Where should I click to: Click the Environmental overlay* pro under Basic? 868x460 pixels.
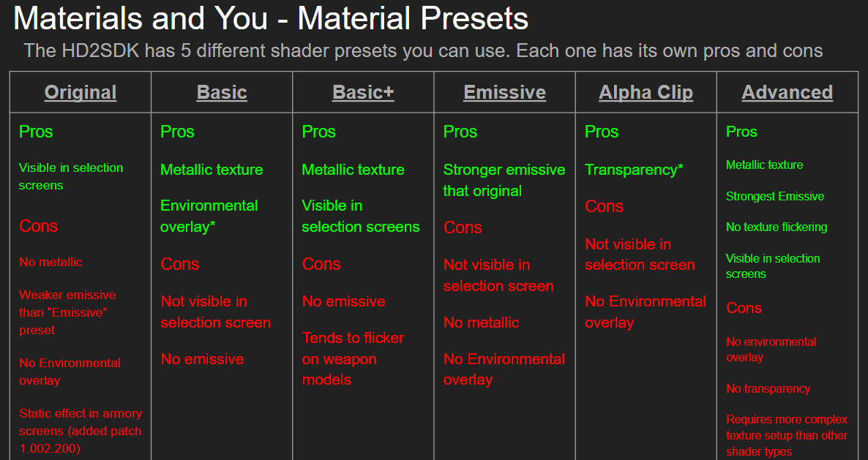point(209,216)
